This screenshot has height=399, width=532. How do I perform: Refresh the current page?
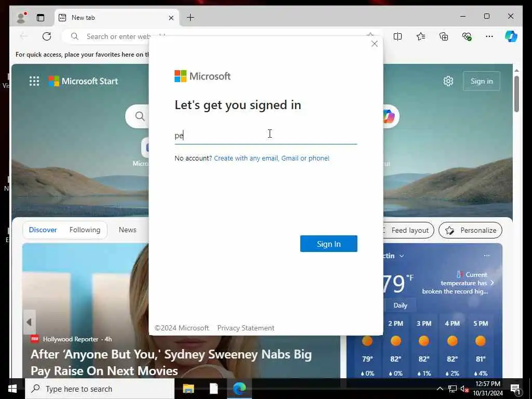tap(47, 36)
